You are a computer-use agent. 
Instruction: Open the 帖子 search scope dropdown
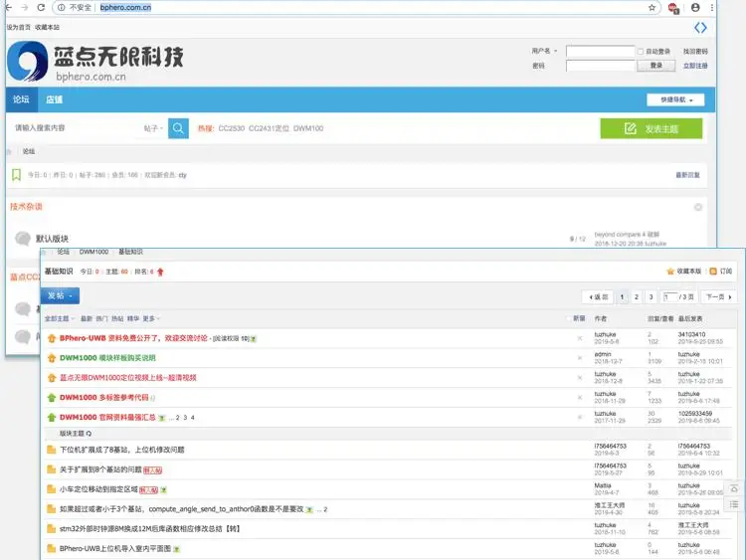[x=153, y=128]
